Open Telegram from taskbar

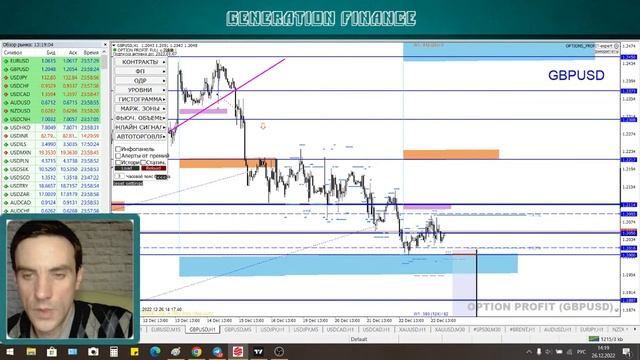[x=217, y=352]
